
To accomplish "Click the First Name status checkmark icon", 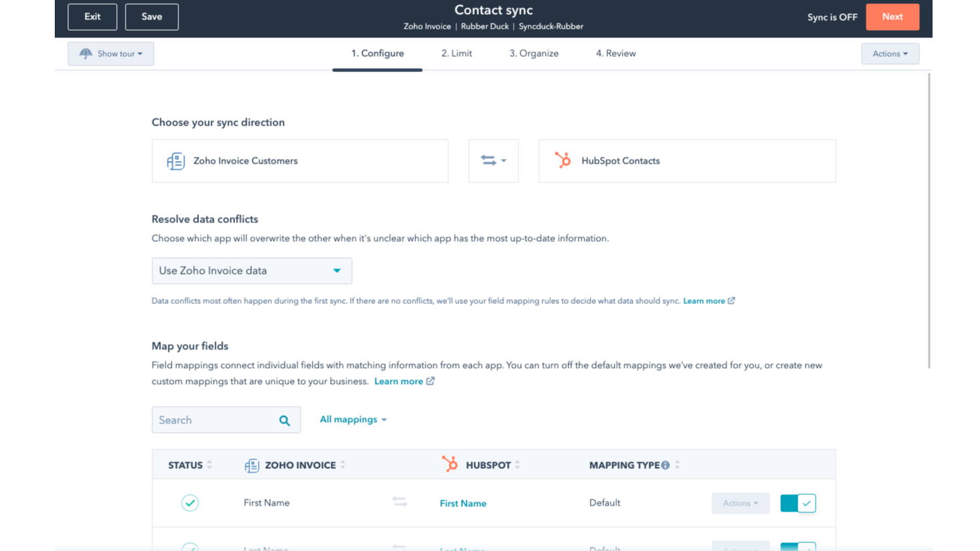I will click(x=190, y=503).
